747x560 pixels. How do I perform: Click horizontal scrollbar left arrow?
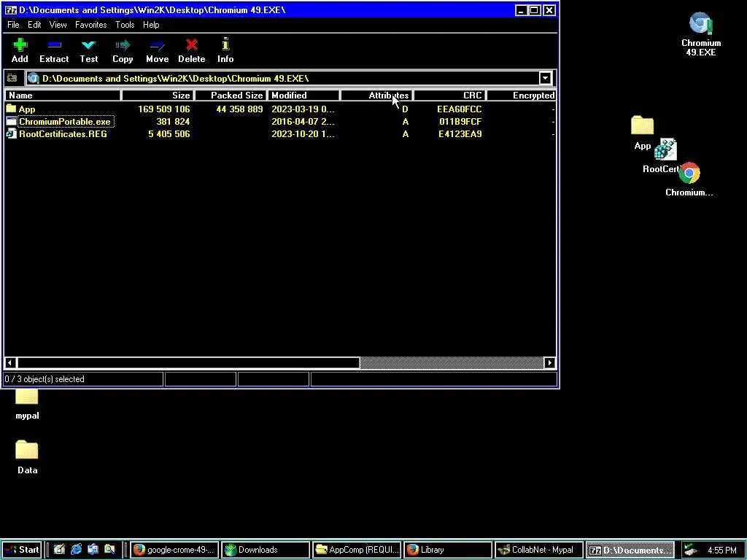pos(9,363)
